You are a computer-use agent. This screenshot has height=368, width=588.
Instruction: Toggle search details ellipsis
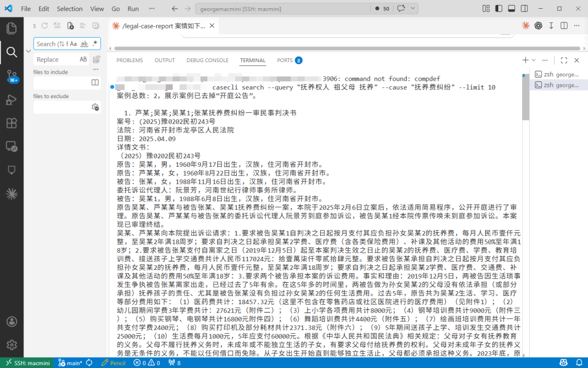tap(96, 69)
